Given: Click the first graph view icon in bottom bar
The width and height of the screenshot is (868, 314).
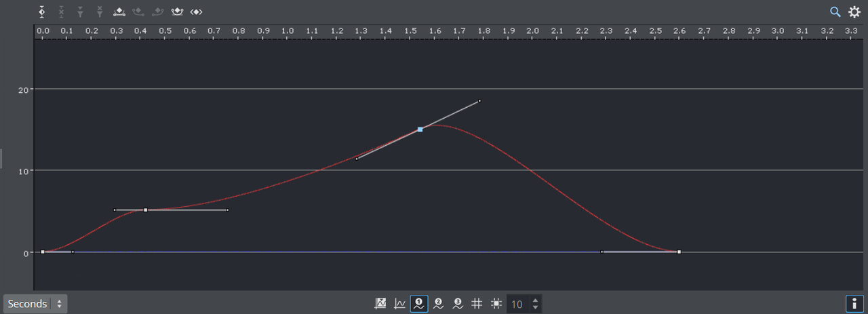Looking at the screenshot, I should click(380, 304).
